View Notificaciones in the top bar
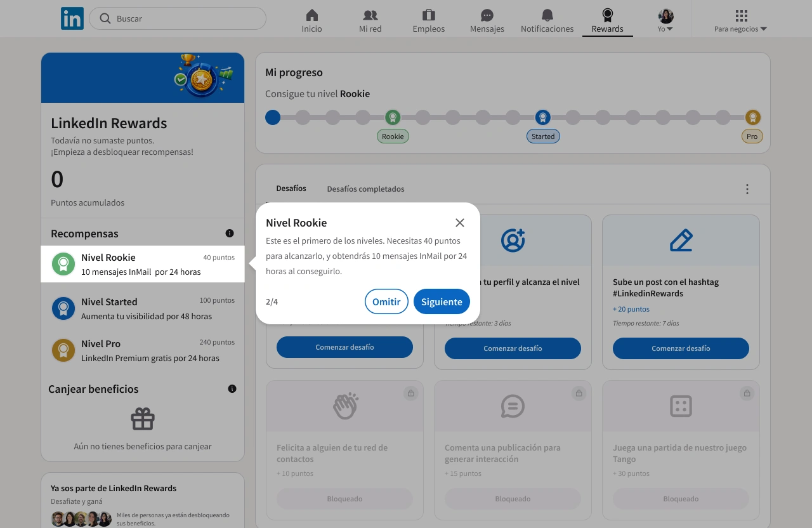 [x=547, y=21]
